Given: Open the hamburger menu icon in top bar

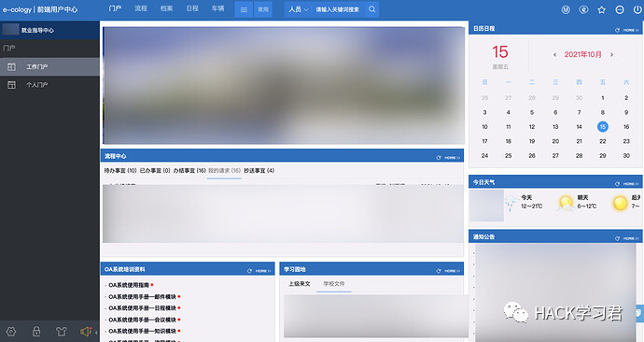Looking at the screenshot, I should click(x=244, y=9).
